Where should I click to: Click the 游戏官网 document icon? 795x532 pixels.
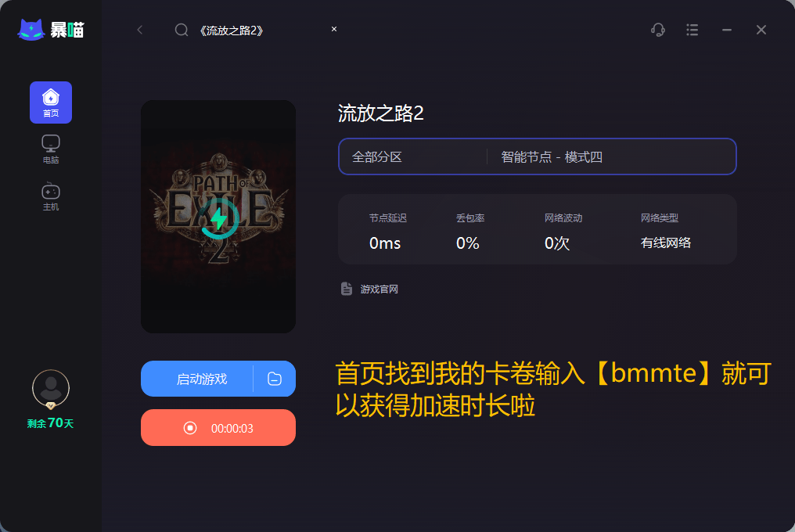click(x=347, y=289)
